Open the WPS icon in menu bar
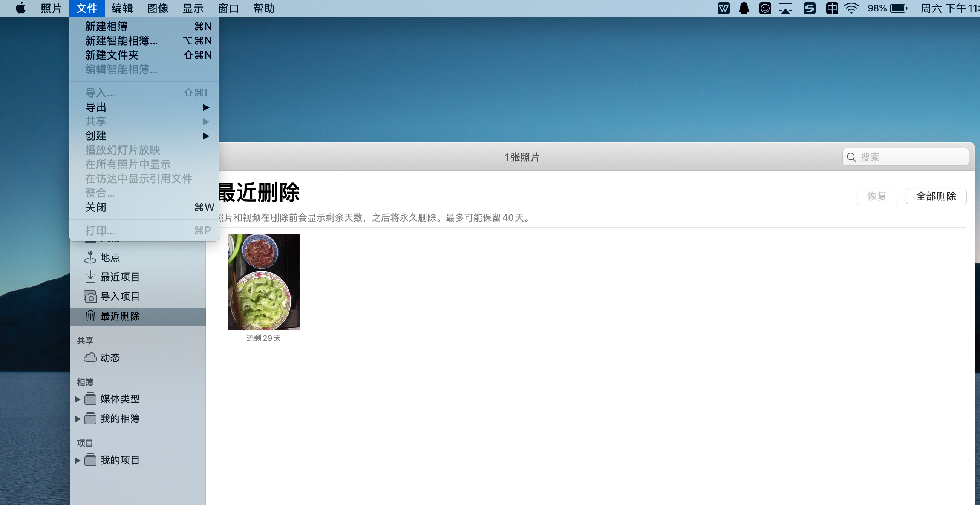The image size is (980, 505). pyautogui.click(x=723, y=8)
